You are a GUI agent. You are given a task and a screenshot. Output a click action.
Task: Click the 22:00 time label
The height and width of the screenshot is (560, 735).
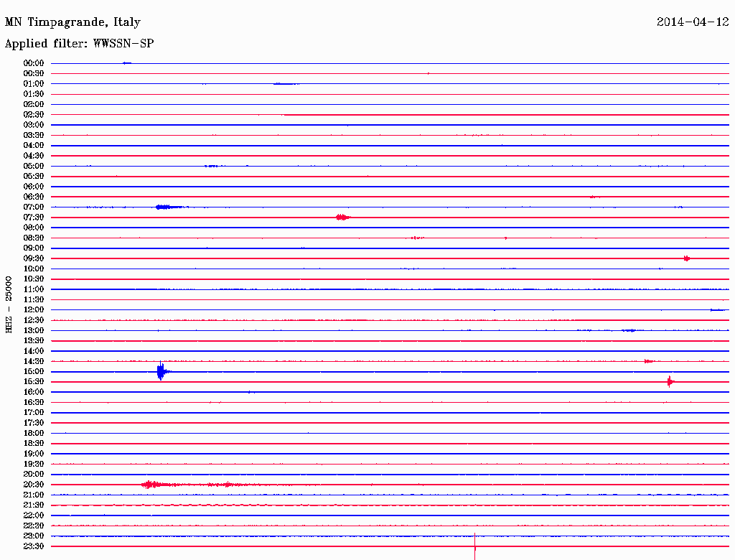point(34,515)
